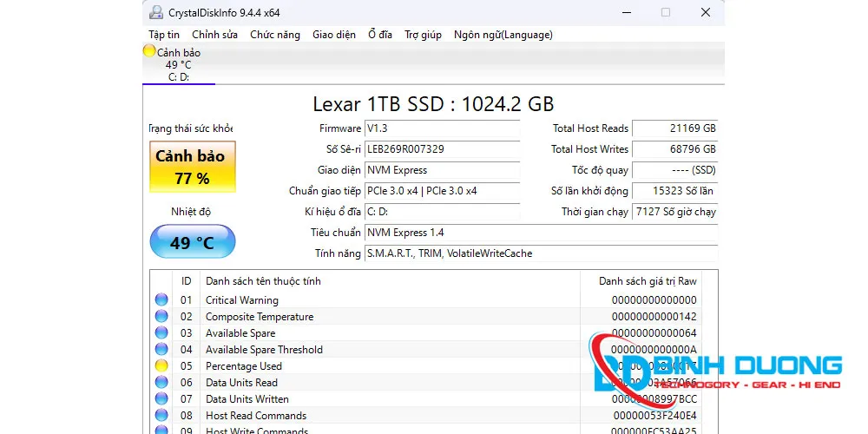Select the Percentage Used attribute name

click(244, 366)
